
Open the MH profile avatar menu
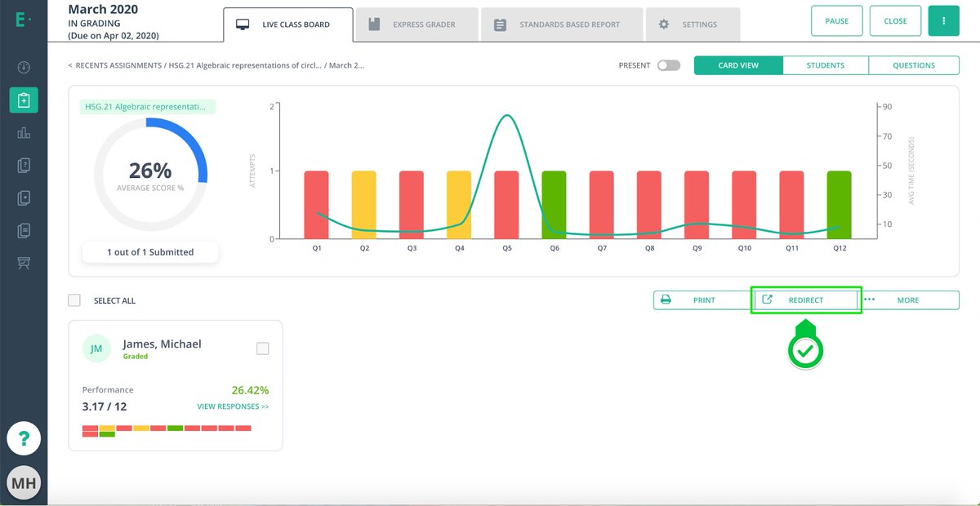[24, 482]
